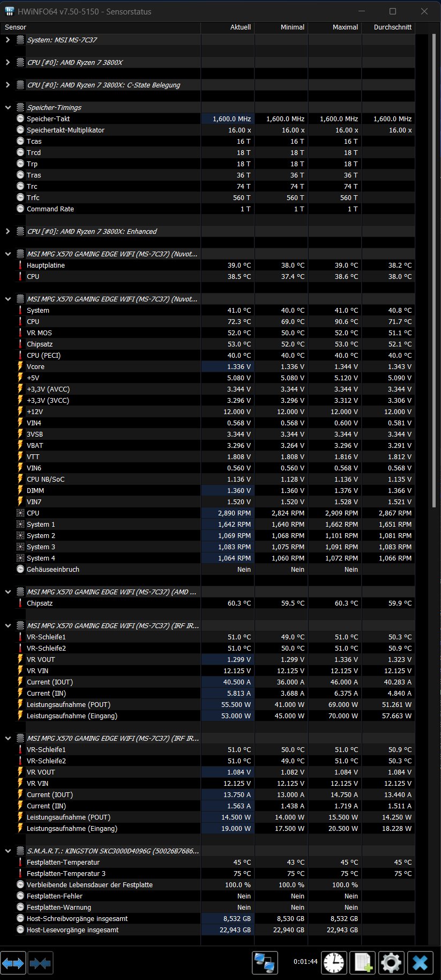
Task: Reset the elapsed time clock icon
Action: coord(334,963)
